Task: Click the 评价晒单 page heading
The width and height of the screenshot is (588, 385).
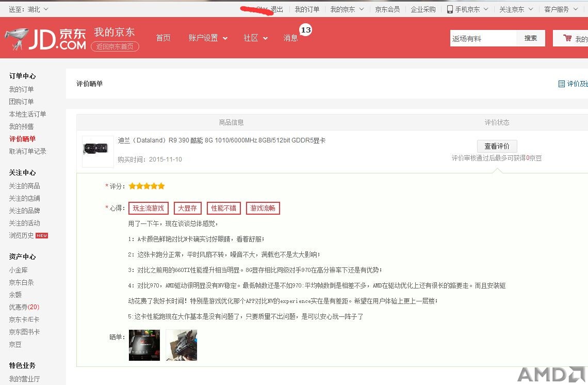Action: (x=90, y=84)
